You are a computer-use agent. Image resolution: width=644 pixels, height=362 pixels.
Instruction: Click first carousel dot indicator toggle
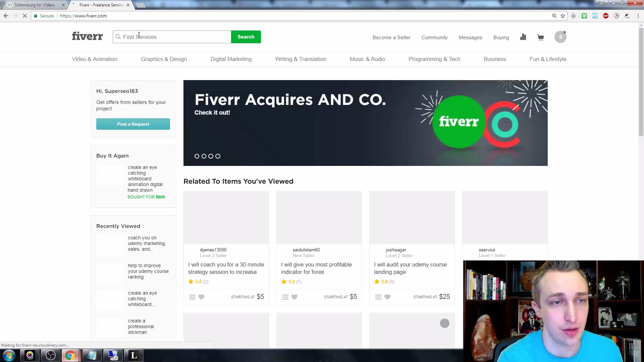196,156
